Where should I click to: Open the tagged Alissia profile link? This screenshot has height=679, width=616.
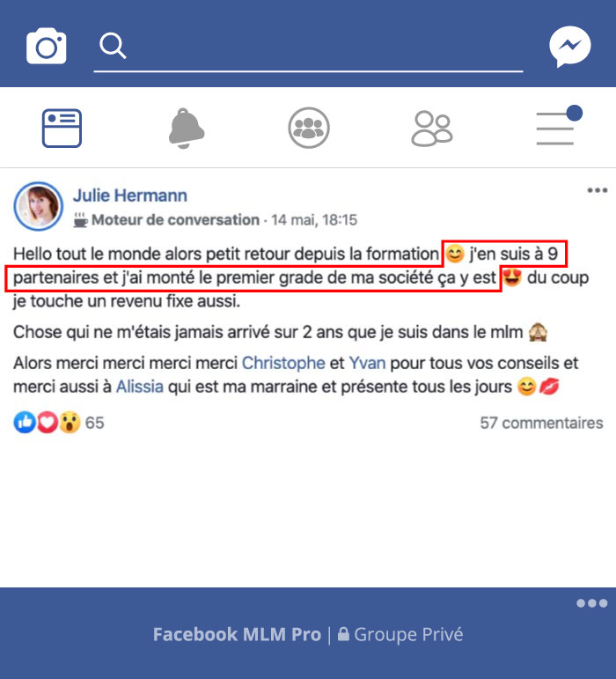(140, 387)
